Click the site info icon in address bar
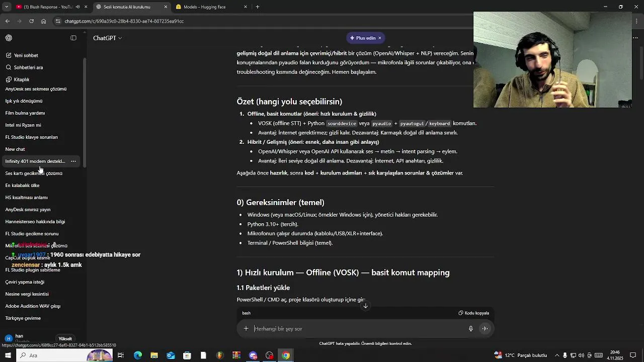The width and height of the screenshot is (644, 362). tap(58, 21)
